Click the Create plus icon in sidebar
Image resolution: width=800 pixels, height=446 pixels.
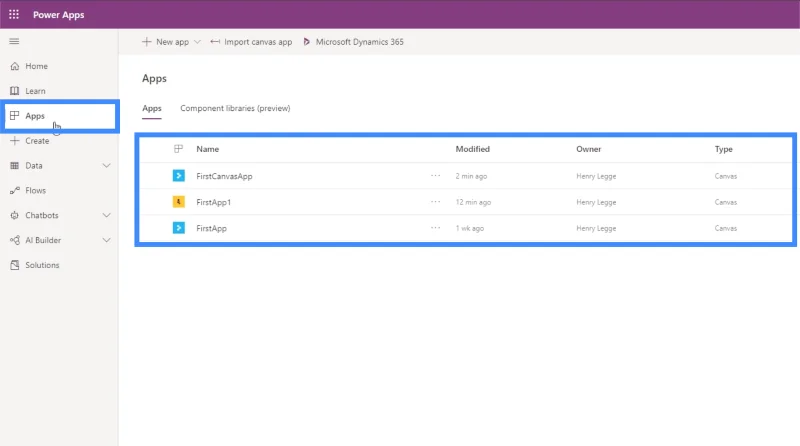(15, 140)
